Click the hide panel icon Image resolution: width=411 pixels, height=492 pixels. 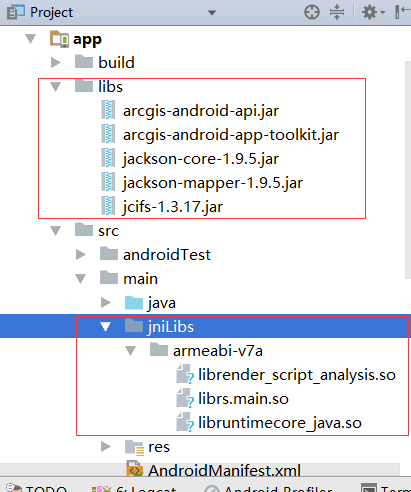pos(402,12)
